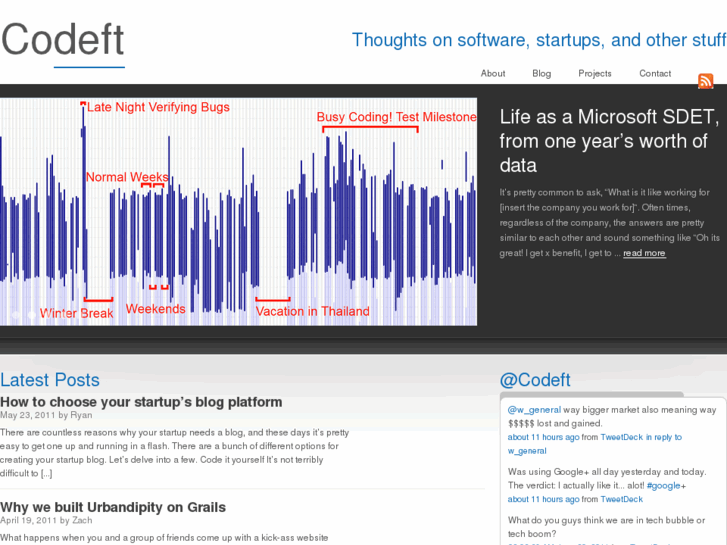This screenshot has width=727, height=545.
Task: Go to the Blog page
Action: (542, 73)
